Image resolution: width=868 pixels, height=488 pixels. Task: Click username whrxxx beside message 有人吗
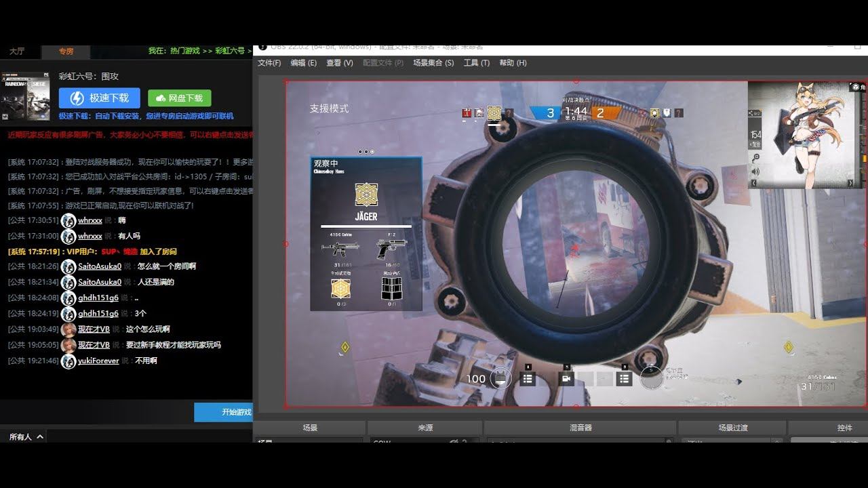(90, 236)
